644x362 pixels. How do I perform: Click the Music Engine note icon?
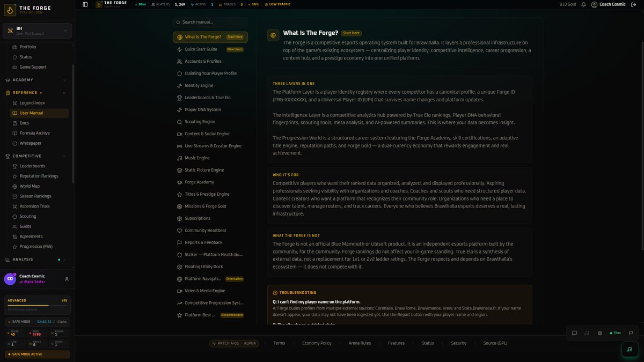point(180,158)
